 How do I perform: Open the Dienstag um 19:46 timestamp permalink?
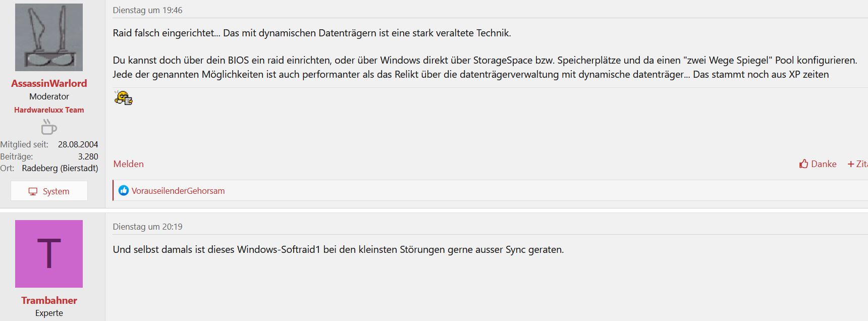(x=147, y=10)
